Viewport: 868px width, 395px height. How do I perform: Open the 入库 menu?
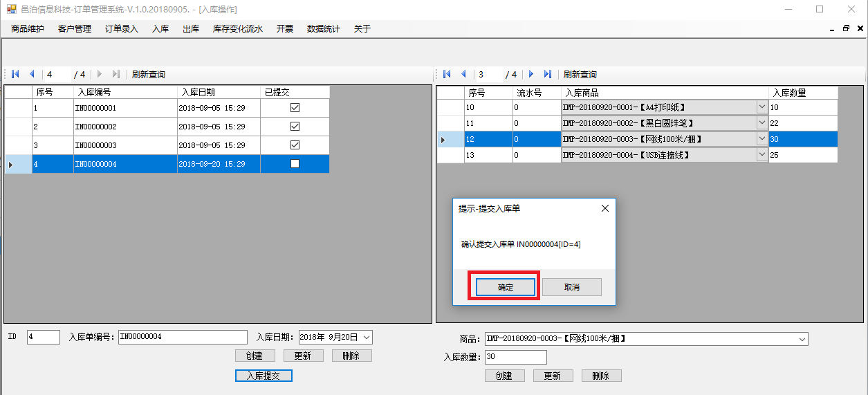tap(160, 29)
